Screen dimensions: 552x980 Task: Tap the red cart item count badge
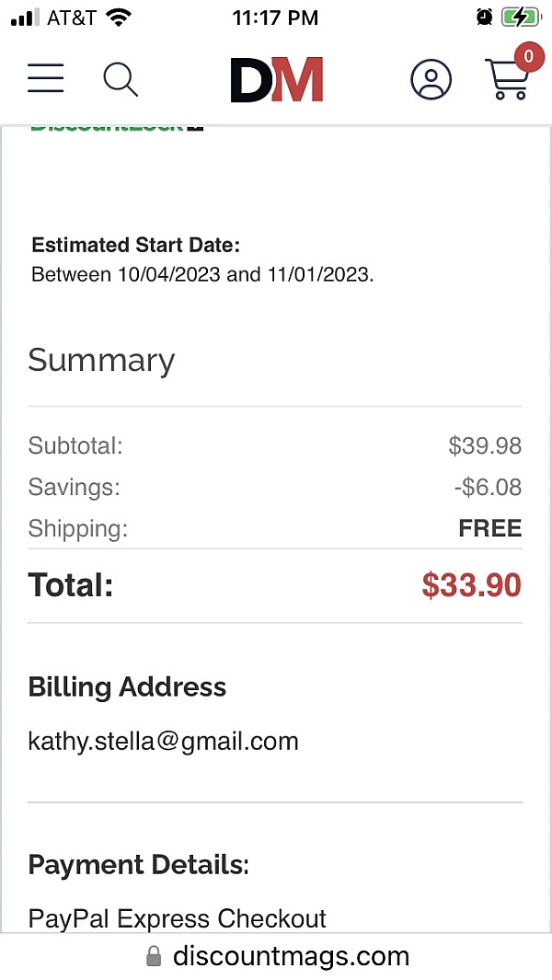pos(527,57)
